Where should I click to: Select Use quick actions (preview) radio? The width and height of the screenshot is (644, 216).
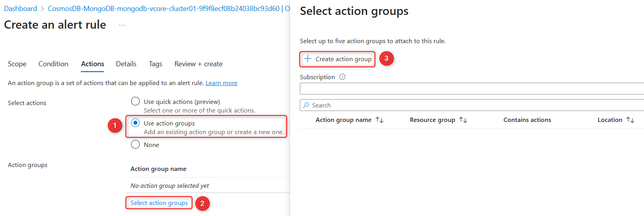tap(135, 102)
